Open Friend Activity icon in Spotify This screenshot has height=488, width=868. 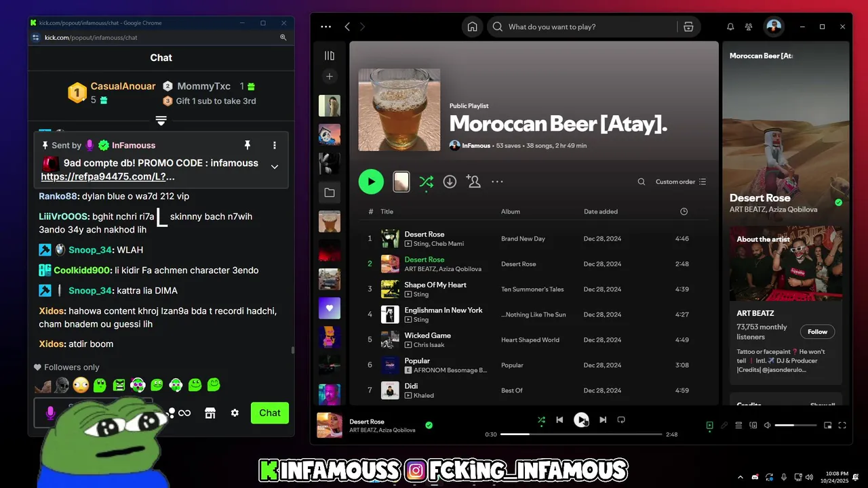point(749,27)
